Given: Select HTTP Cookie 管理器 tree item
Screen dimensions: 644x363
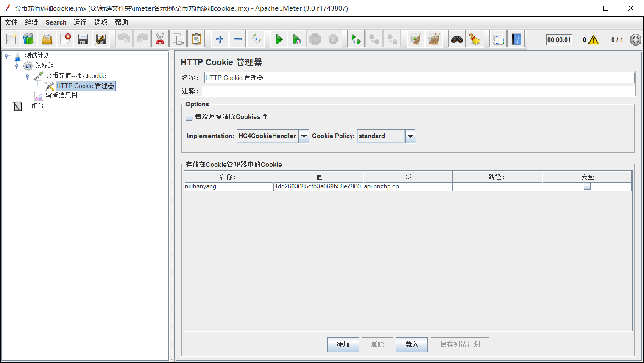Looking at the screenshot, I should click(x=85, y=86).
